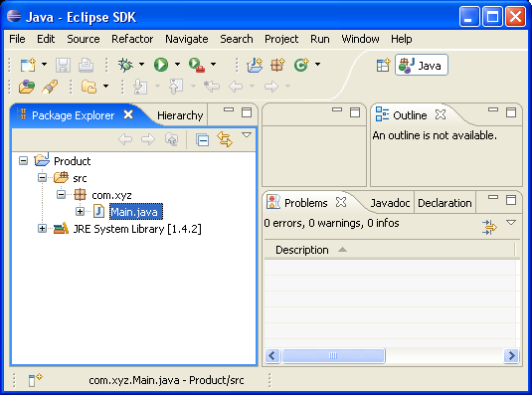Click the Problems filter icon
The height and width of the screenshot is (395, 532).
pyautogui.click(x=489, y=227)
